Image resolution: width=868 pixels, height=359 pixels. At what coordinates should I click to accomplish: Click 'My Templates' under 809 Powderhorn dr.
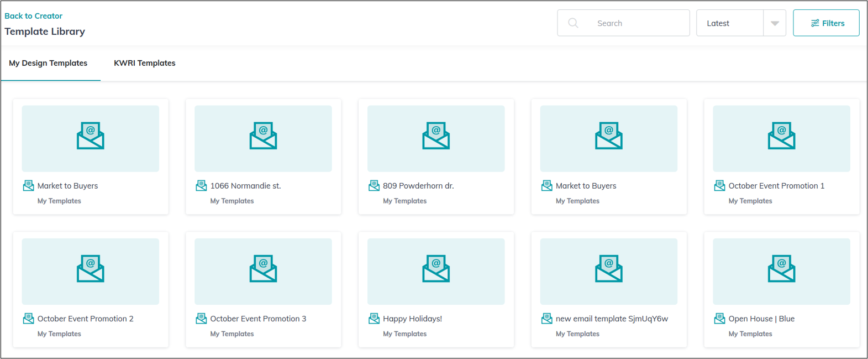point(405,201)
